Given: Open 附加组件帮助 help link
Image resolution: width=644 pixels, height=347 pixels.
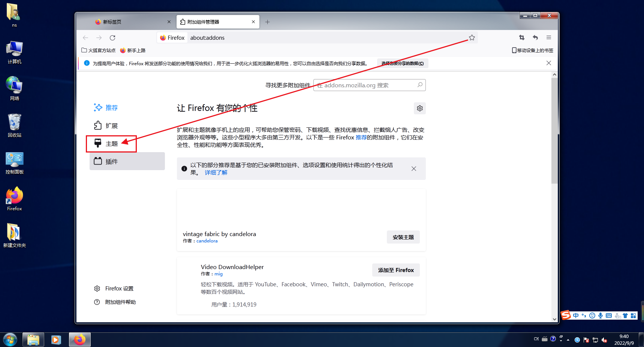Looking at the screenshot, I should click(x=115, y=302).
